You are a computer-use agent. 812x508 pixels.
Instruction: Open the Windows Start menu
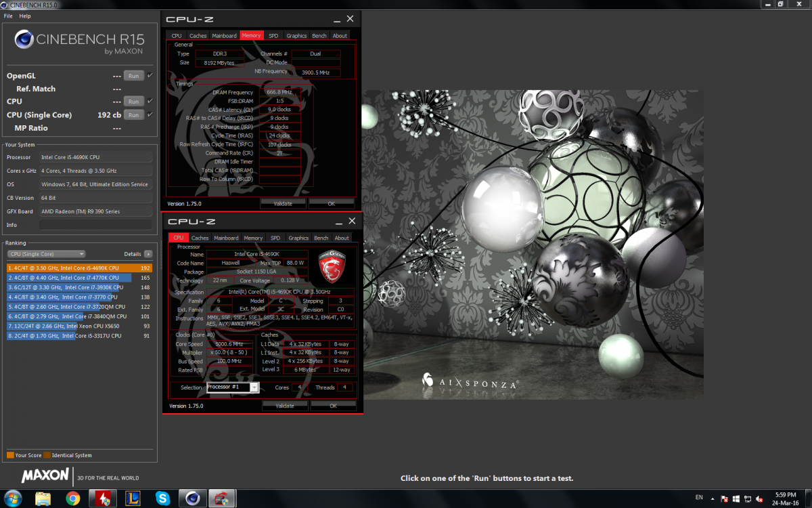pos(13,498)
